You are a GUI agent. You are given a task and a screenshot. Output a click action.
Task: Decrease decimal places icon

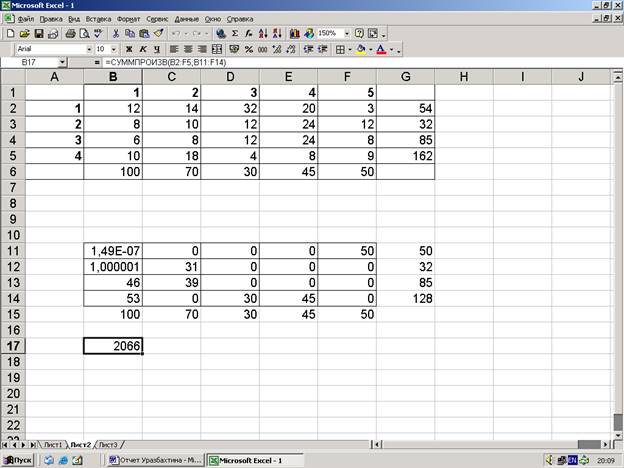click(291, 49)
